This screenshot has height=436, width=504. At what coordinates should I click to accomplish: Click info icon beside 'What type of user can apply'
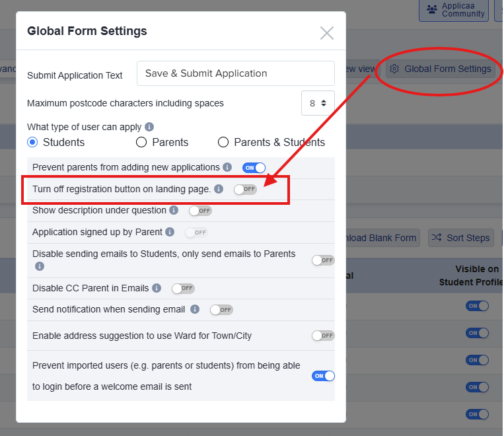tap(149, 127)
